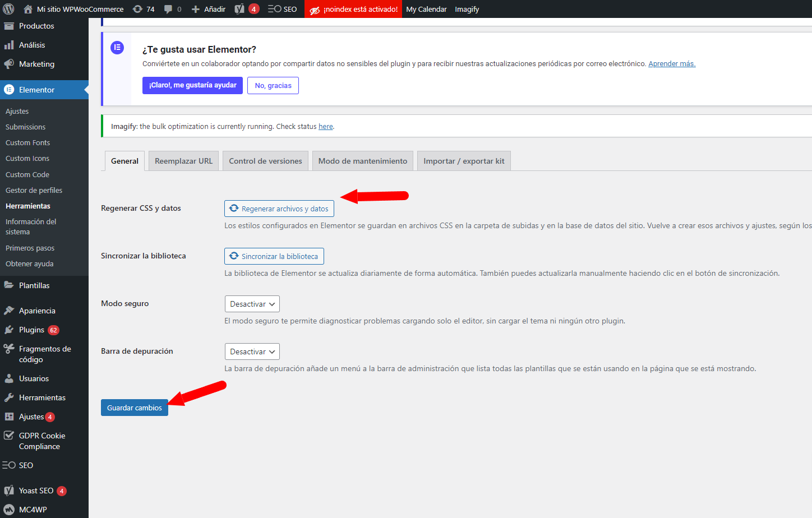Viewport: 812px width, 518px height.
Task: Click the Usuarios person icon
Action: pos(9,378)
